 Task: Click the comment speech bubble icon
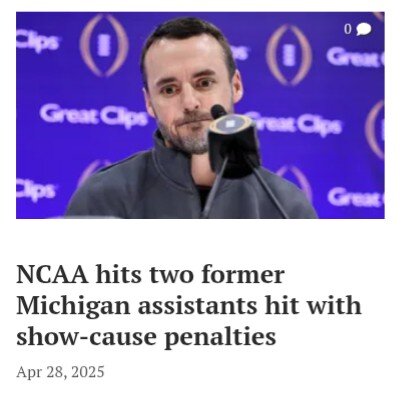[x=363, y=30]
